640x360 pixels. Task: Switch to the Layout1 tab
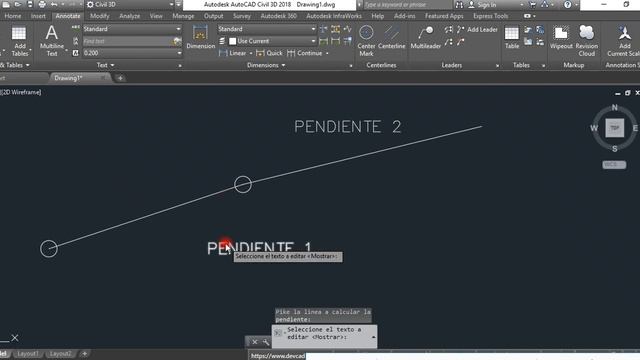(28, 353)
